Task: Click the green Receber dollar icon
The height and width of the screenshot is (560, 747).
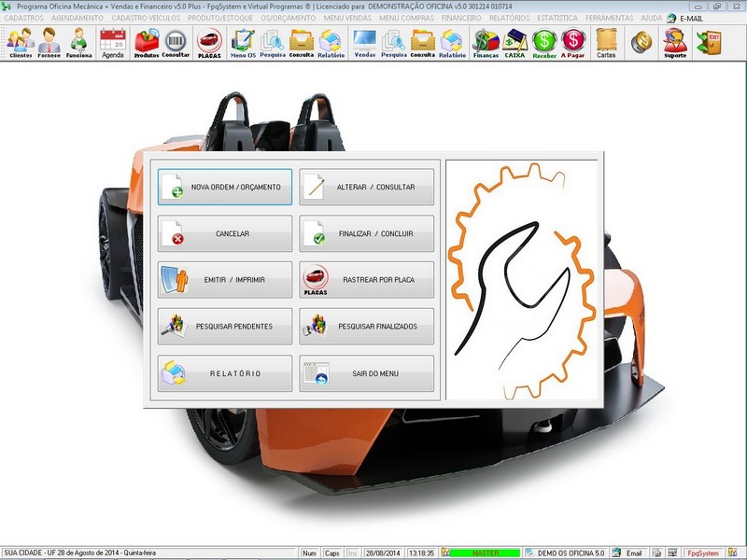Action: (x=544, y=42)
